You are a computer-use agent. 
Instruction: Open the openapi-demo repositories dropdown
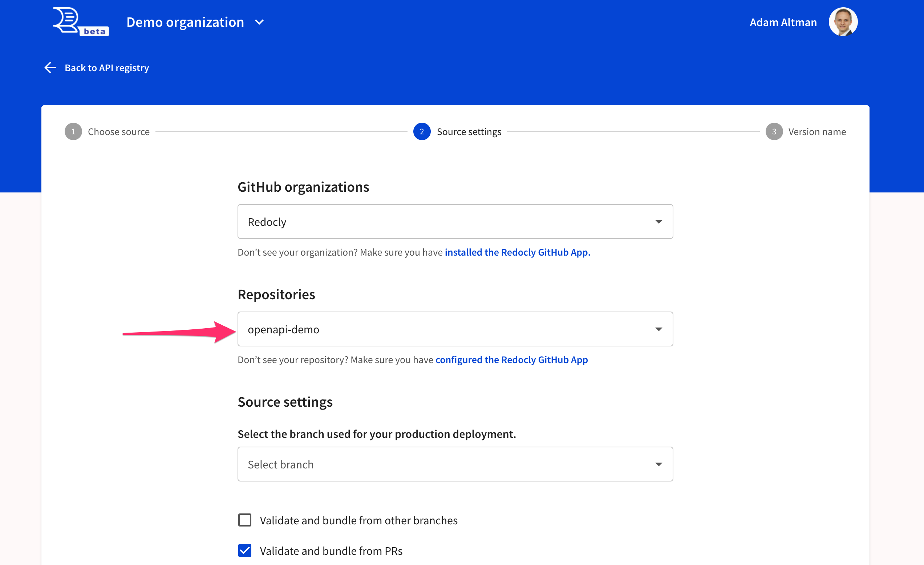pos(455,329)
